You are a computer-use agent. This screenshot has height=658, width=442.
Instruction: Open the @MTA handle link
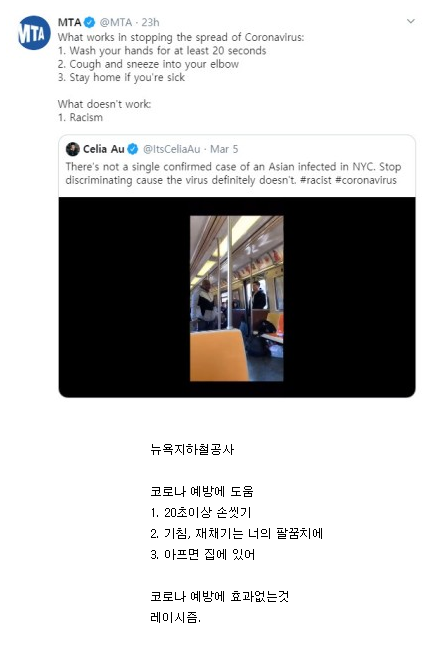pyautogui.click(x=115, y=22)
